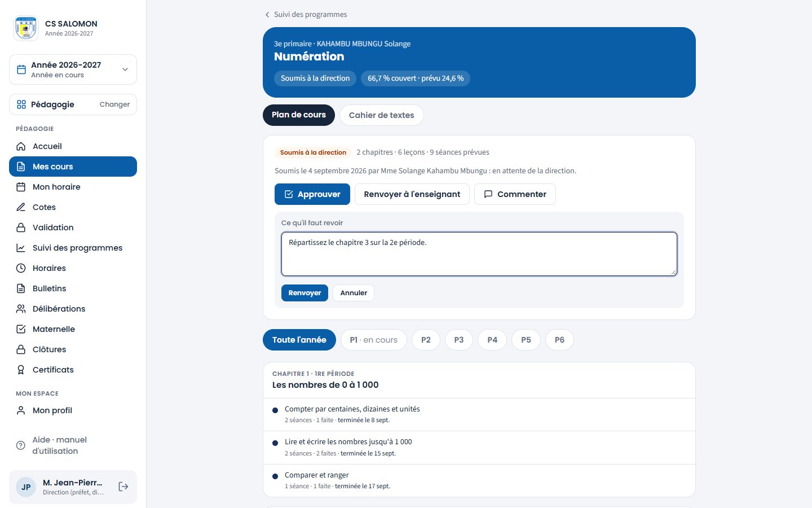
Task: Select the P1 en cours period filter
Action: [x=374, y=340]
